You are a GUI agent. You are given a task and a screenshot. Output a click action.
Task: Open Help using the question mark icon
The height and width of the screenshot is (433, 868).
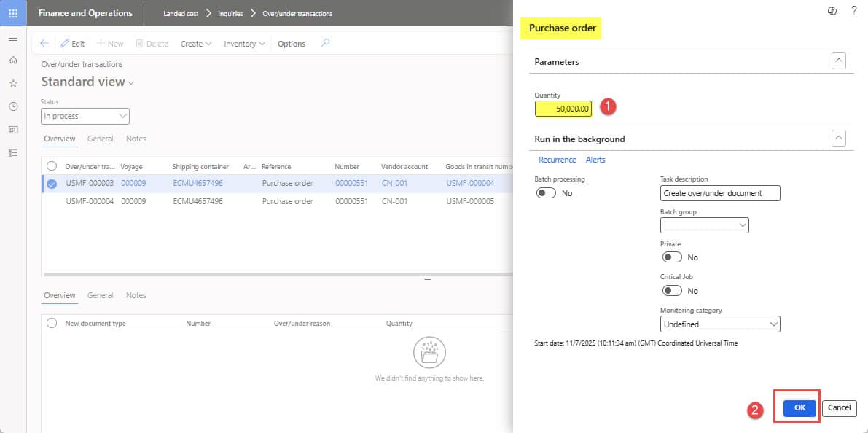tap(853, 10)
